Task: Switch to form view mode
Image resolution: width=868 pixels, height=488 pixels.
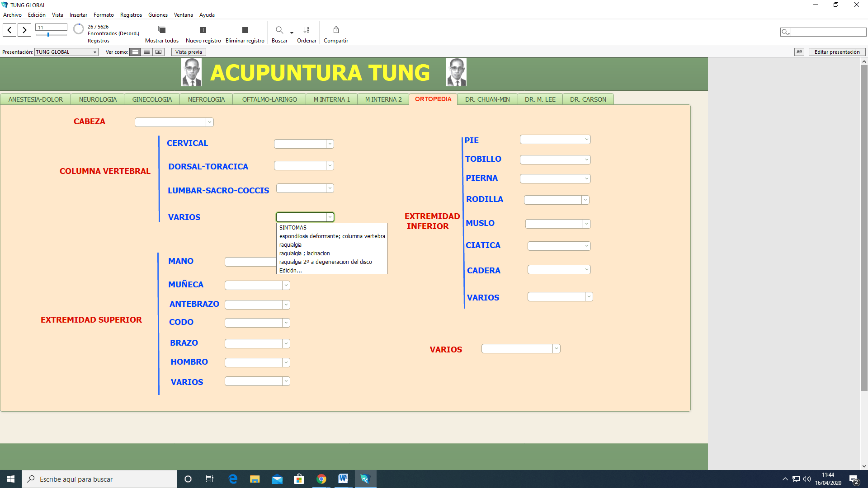Action: click(x=135, y=52)
